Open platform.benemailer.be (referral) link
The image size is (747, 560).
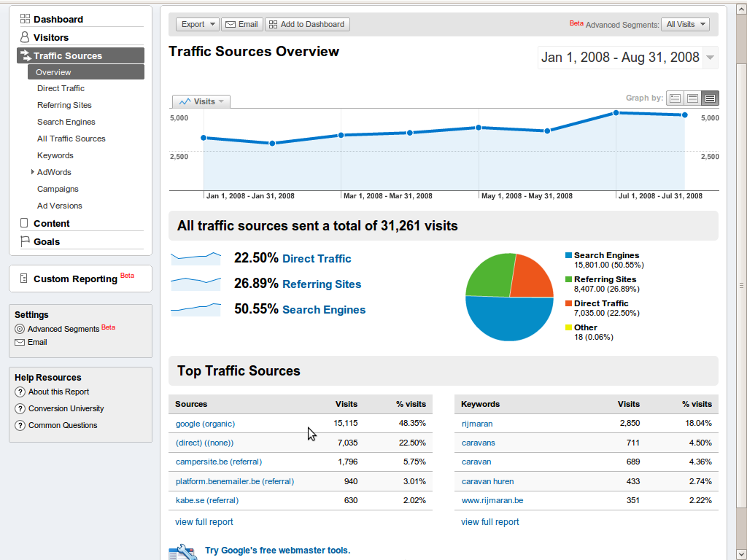(x=235, y=481)
